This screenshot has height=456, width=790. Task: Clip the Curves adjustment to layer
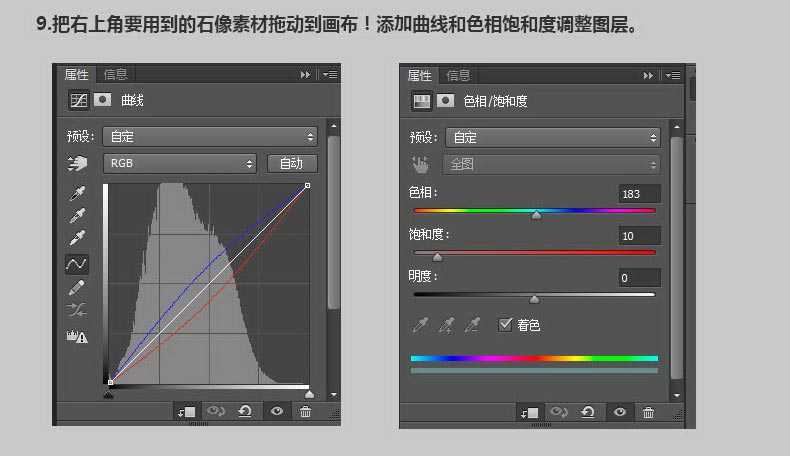(x=186, y=411)
